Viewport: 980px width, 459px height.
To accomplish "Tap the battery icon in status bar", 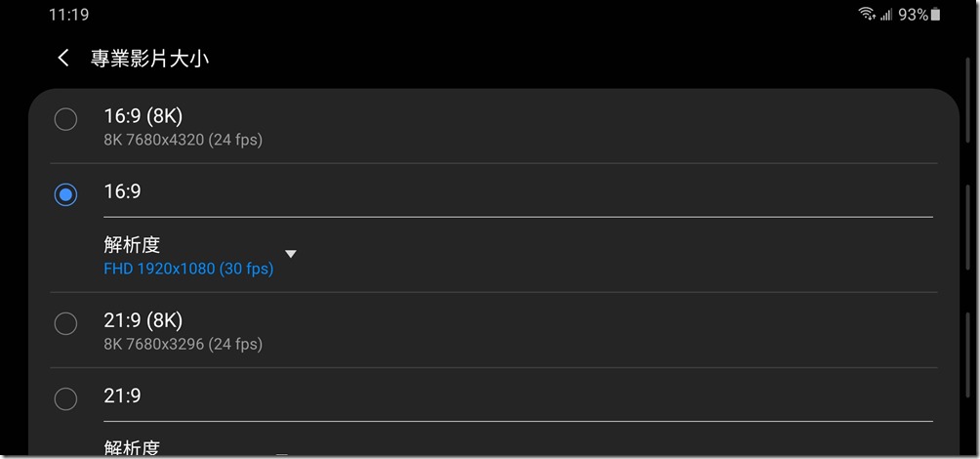I will [x=936, y=15].
